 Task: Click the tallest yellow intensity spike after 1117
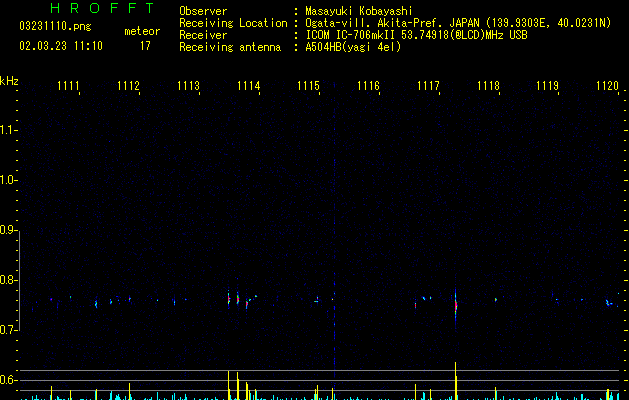[456, 381]
